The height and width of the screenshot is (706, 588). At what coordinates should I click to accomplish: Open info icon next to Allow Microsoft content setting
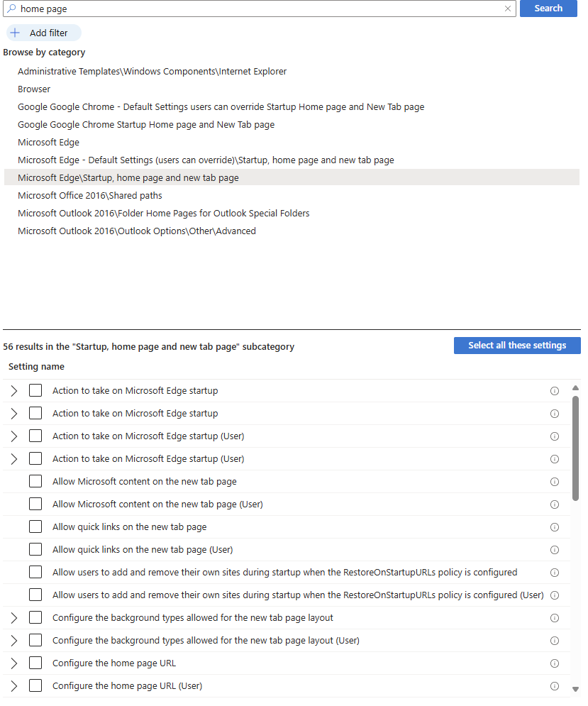554,482
